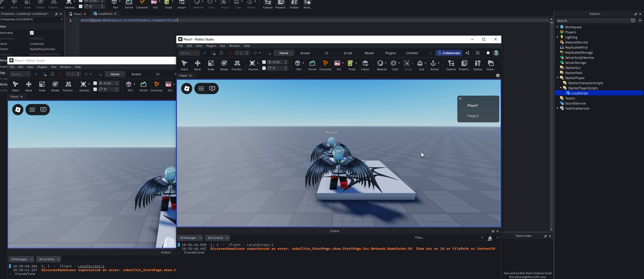
Task: Activate the Transform tool in the front Place1 window
Action: (x=237, y=65)
